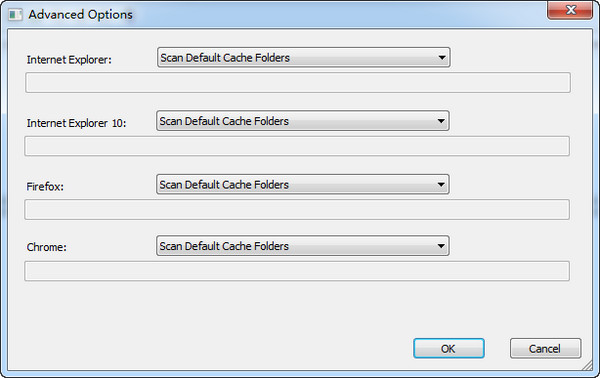
Task: Click the Advanced Options title bar text
Action: click(x=80, y=15)
